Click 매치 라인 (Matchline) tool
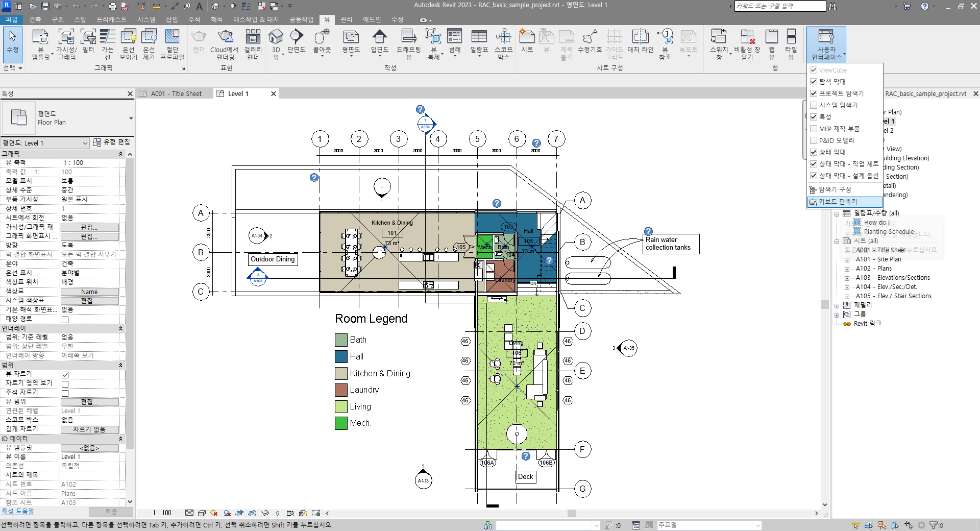 pos(640,41)
